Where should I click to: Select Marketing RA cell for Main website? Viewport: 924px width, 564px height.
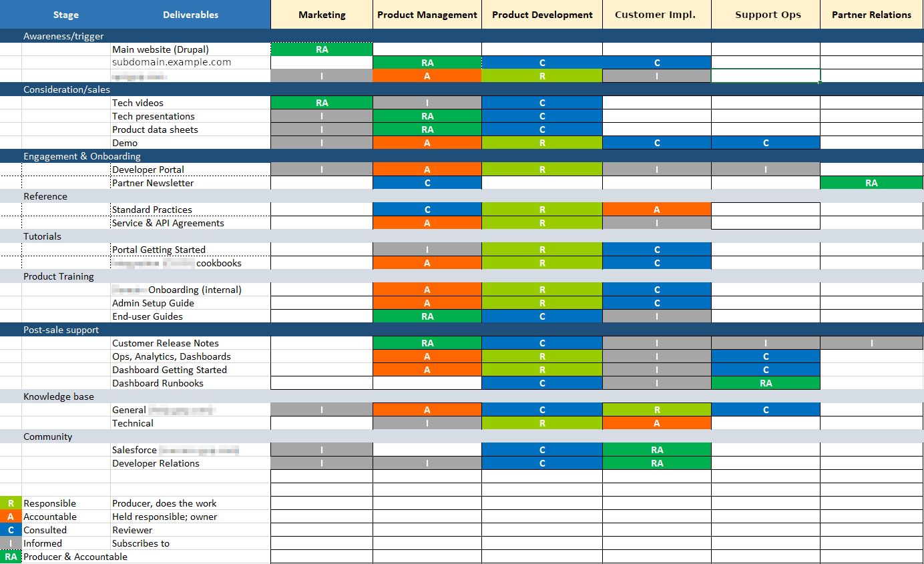[322, 49]
